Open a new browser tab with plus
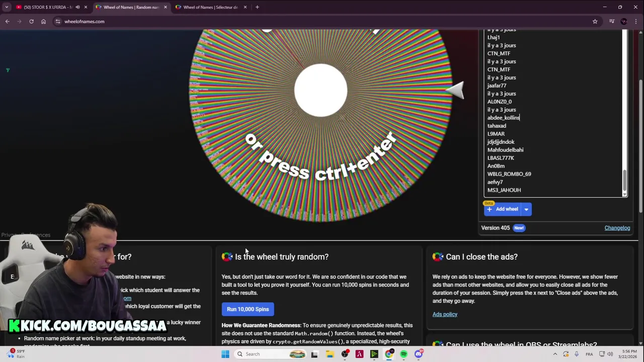Viewport: 644px width, 362px height. point(257,7)
